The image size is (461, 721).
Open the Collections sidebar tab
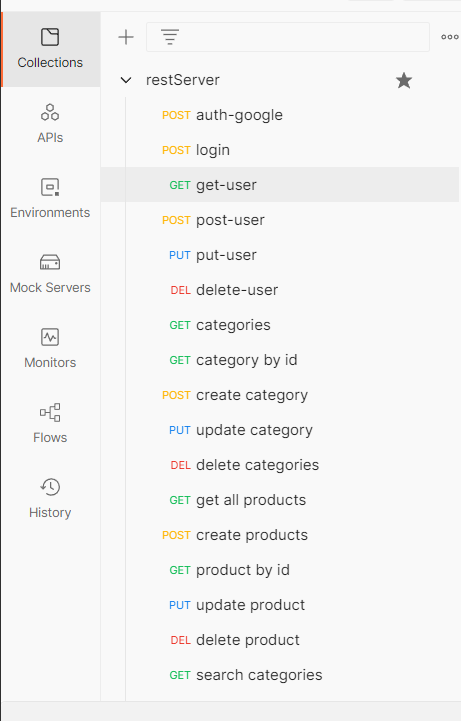[x=50, y=49]
